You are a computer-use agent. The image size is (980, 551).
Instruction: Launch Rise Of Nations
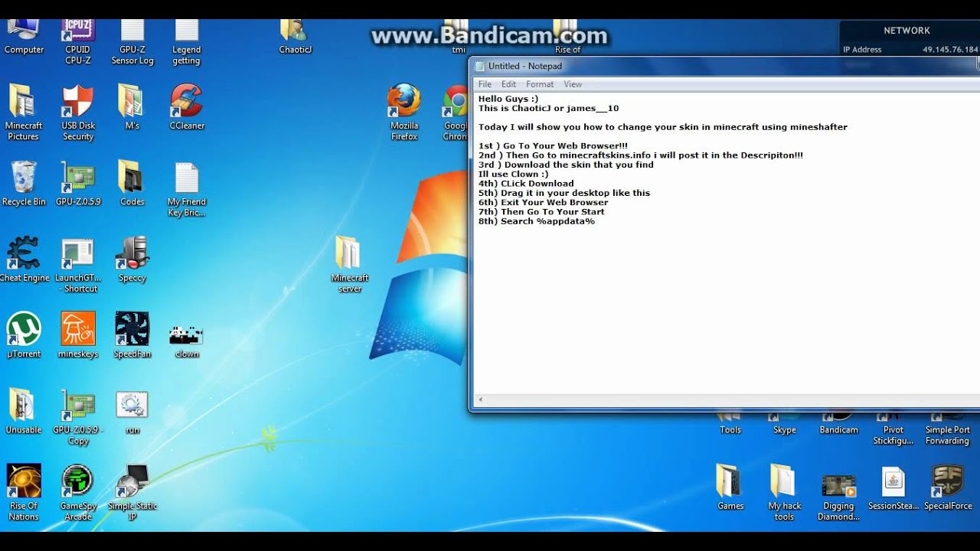point(24,492)
